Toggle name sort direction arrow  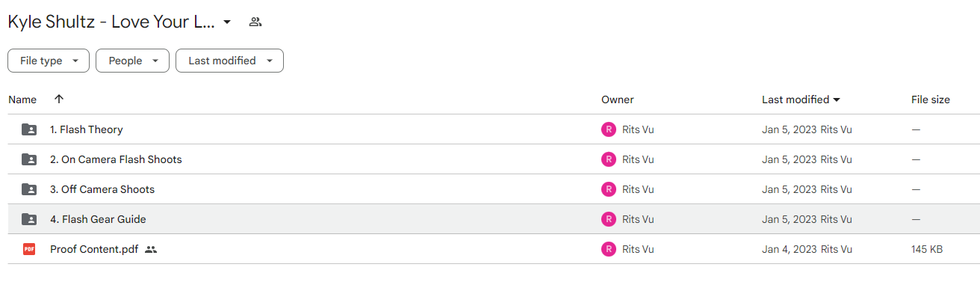[59, 99]
